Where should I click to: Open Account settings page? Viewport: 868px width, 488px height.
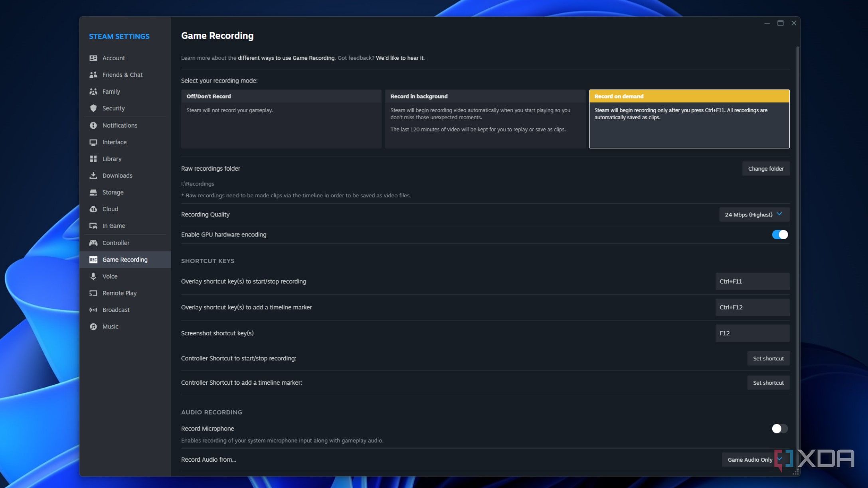[x=125, y=58]
